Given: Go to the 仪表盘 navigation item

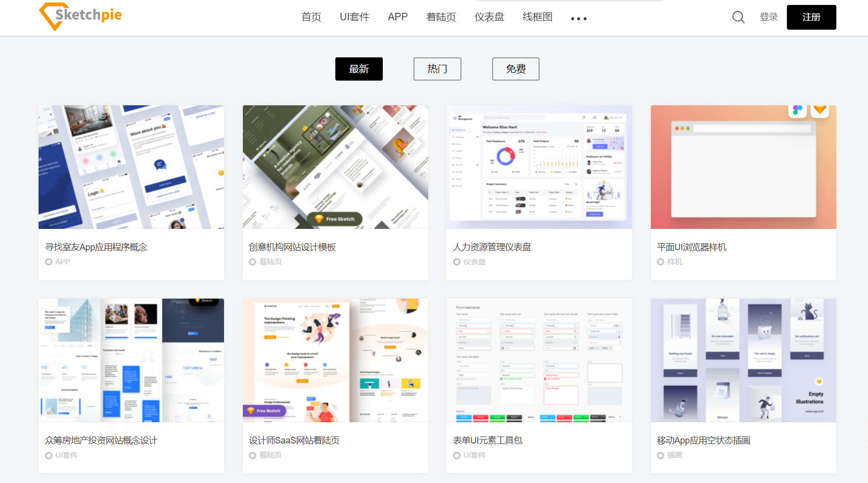Looking at the screenshot, I should pyautogui.click(x=489, y=17).
